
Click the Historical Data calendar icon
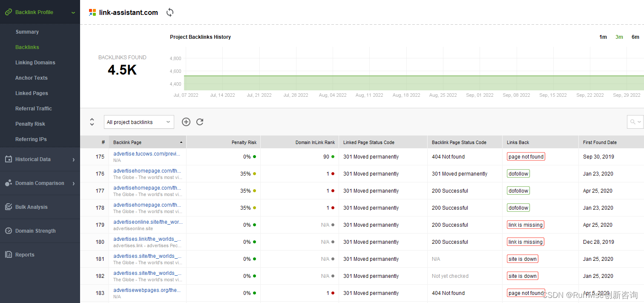8,159
